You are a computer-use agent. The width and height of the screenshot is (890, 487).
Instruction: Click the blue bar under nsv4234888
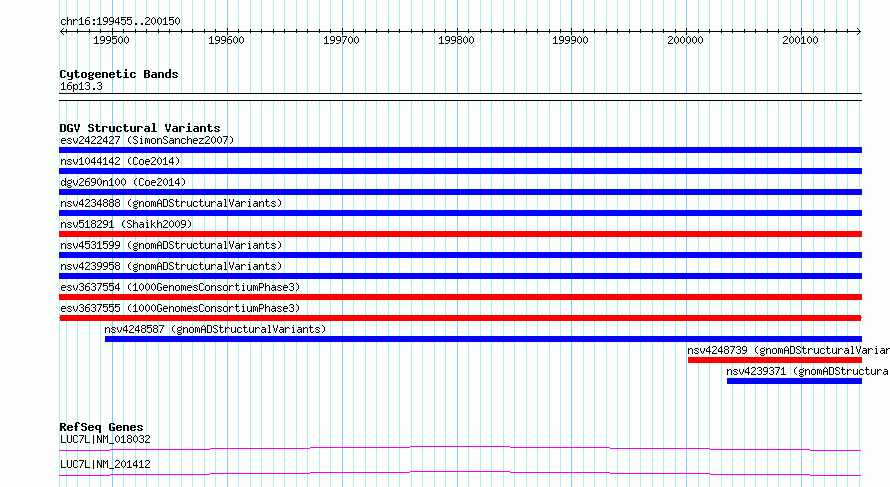coord(460,213)
